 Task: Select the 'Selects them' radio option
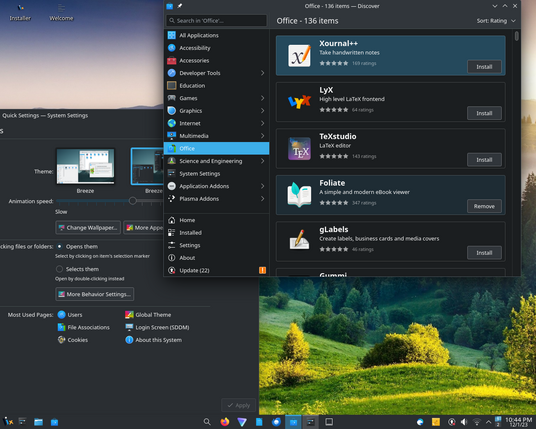click(x=59, y=269)
